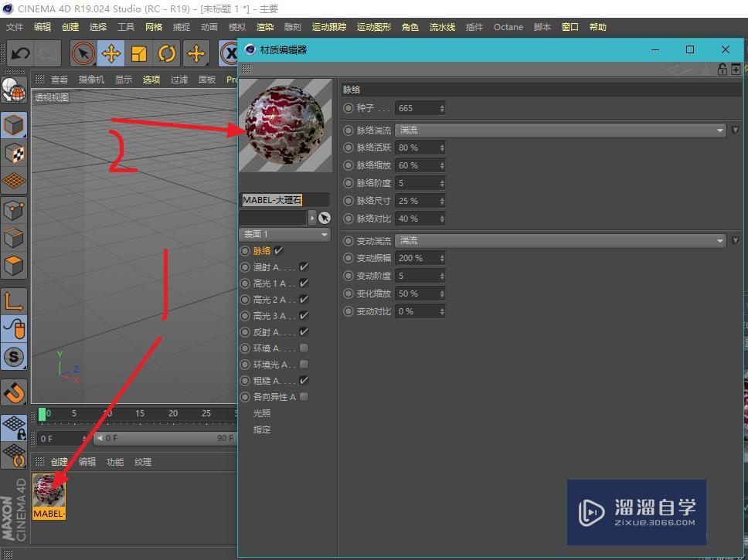
Task: Open the 编辑 menu in main menu bar
Action: [42, 27]
